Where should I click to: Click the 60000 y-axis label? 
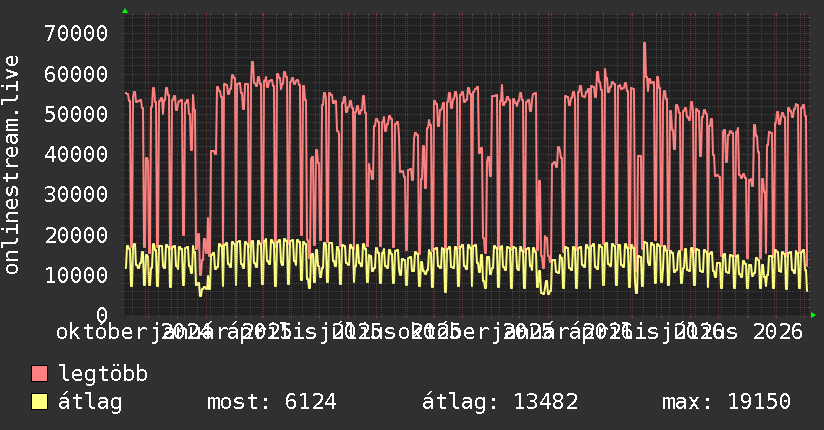pos(76,74)
